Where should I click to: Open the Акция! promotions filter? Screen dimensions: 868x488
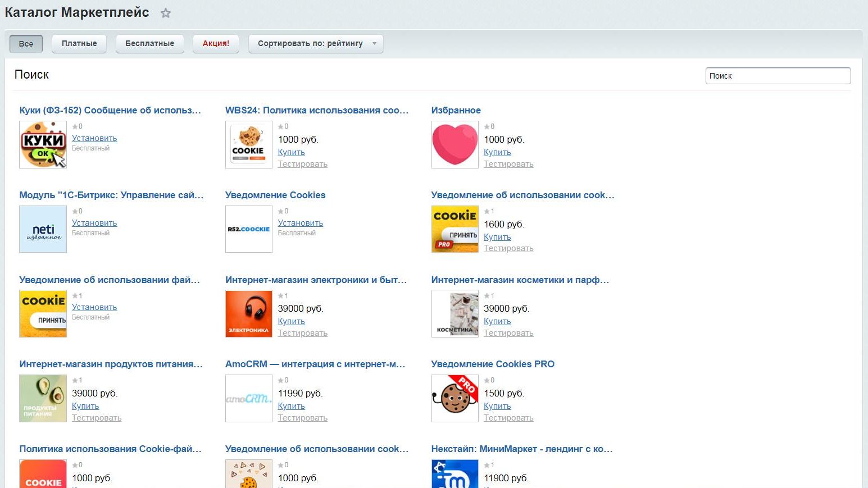[216, 44]
